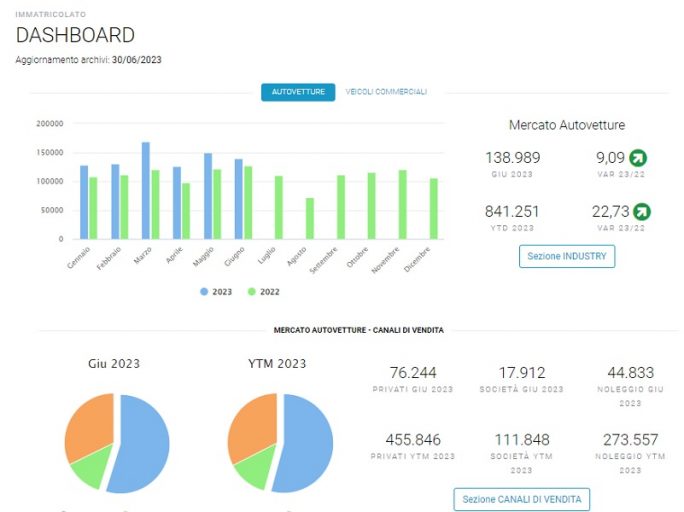Click the green Dicembre 2022 bar
The height and width of the screenshot is (512, 684).
(x=434, y=208)
